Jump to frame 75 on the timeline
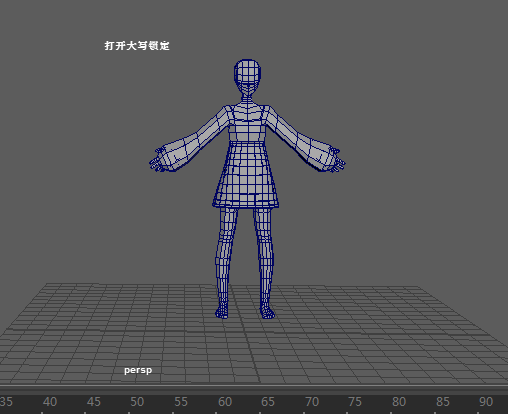 click(355, 402)
